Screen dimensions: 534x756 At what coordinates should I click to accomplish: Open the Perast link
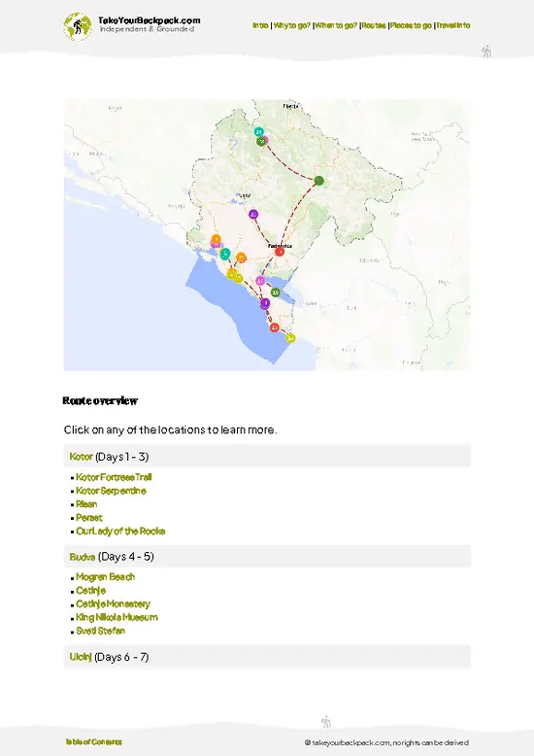89,517
